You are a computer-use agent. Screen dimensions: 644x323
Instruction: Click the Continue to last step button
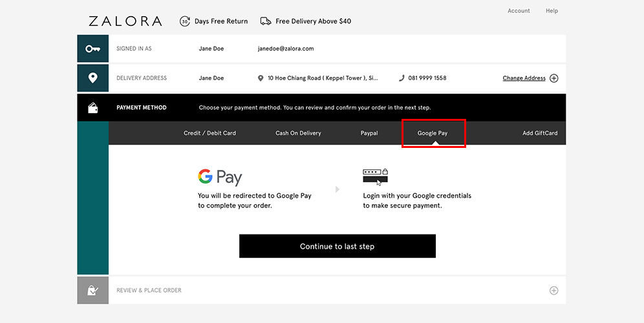click(x=338, y=246)
